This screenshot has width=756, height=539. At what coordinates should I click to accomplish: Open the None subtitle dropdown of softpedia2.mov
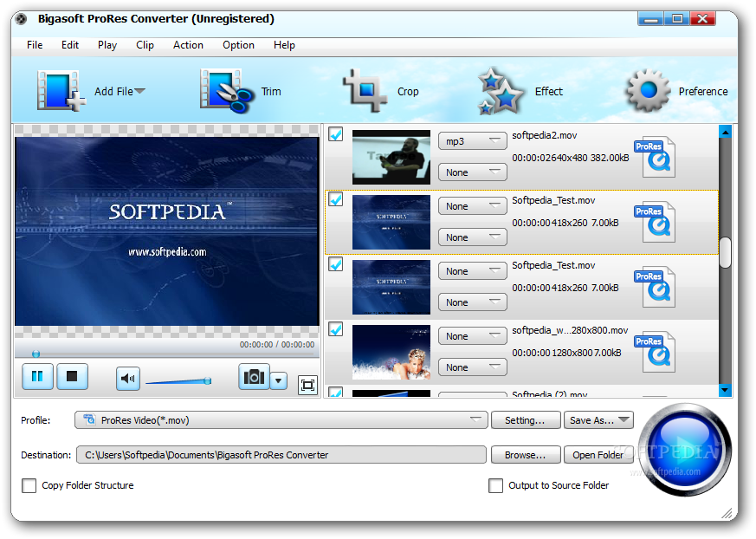[x=473, y=172]
